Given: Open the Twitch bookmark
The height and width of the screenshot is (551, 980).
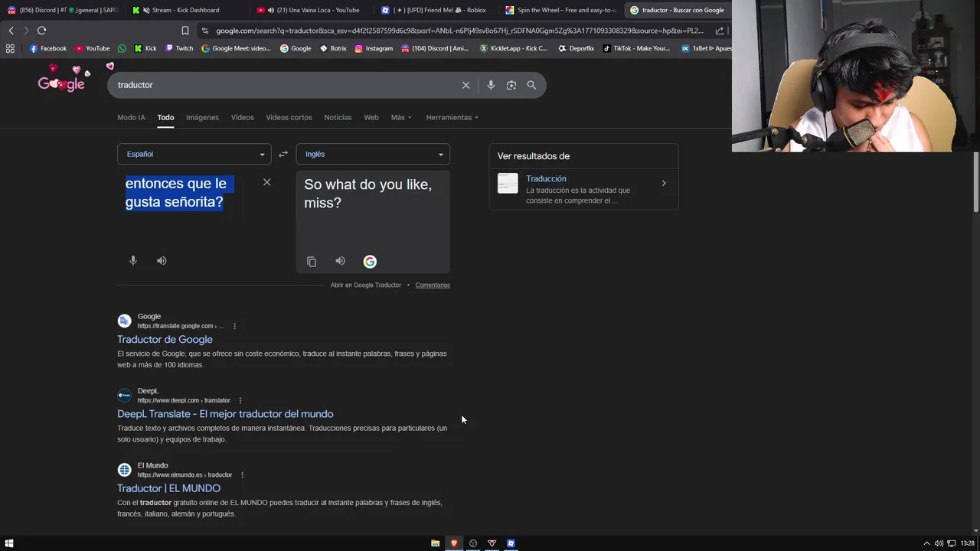Looking at the screenshot, I should click(x=180, y=48).
